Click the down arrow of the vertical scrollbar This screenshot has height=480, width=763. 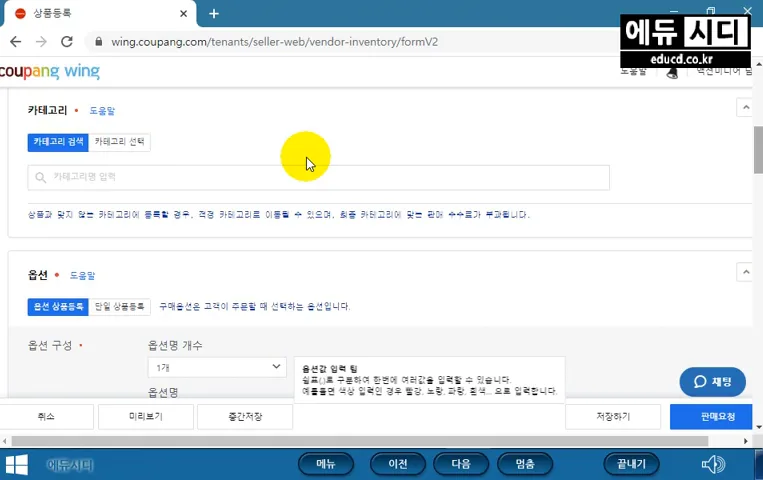pyautogui.click(x=758, y=427)
